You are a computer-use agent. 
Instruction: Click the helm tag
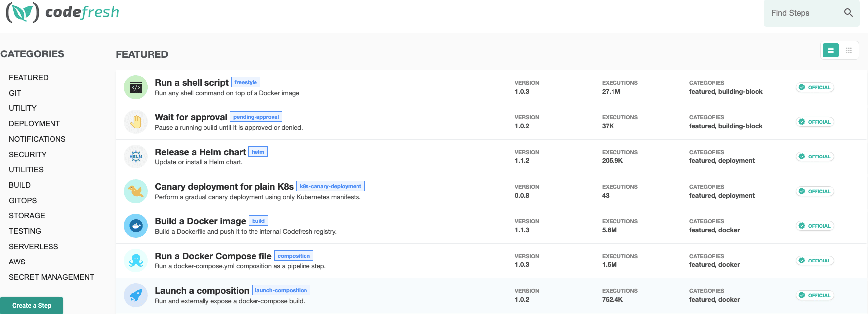coord(258,152)
